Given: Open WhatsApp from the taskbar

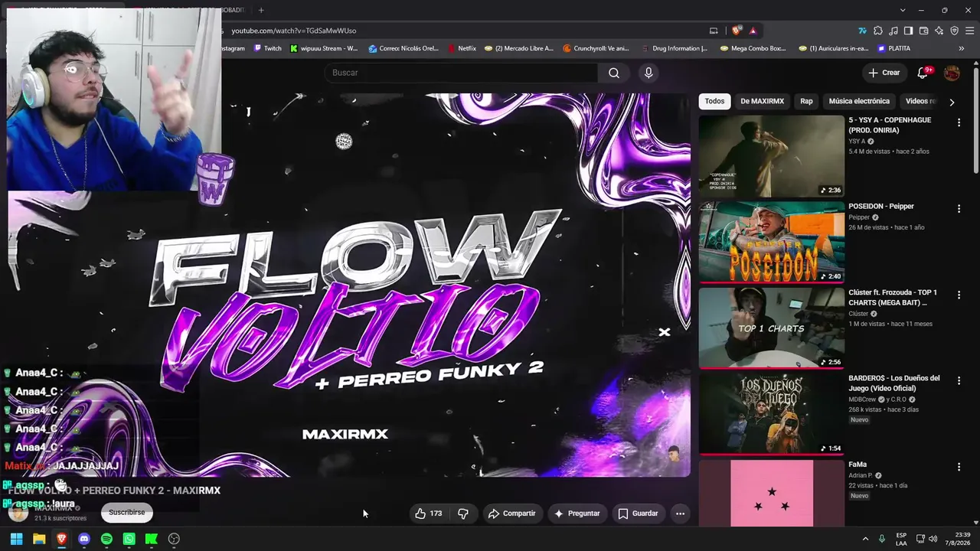Looking at the screenshot, I should 129,539.
